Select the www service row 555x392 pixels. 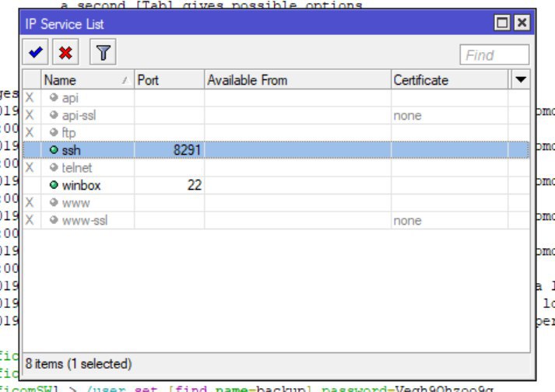[x=276, y=203]
